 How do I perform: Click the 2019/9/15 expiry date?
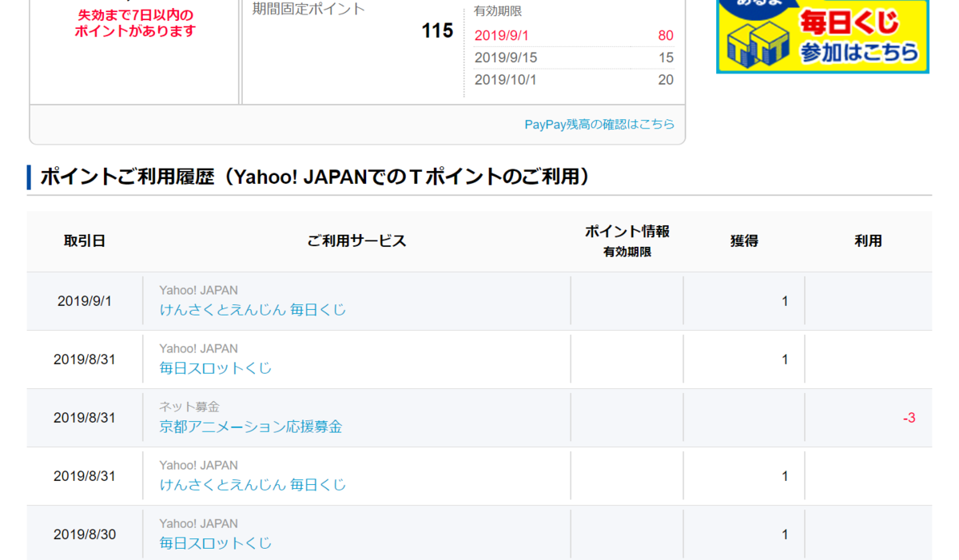[x=506, y=58]
